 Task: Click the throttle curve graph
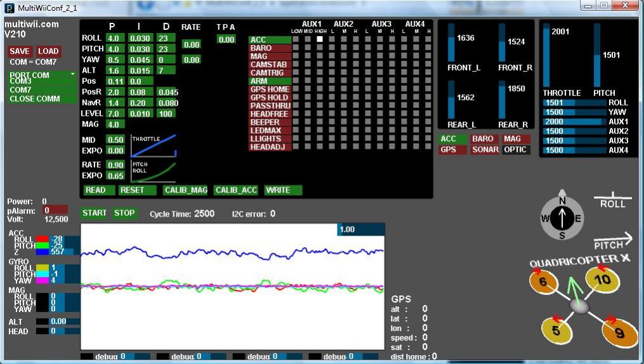pyautogui.click(x=154, y=145)
